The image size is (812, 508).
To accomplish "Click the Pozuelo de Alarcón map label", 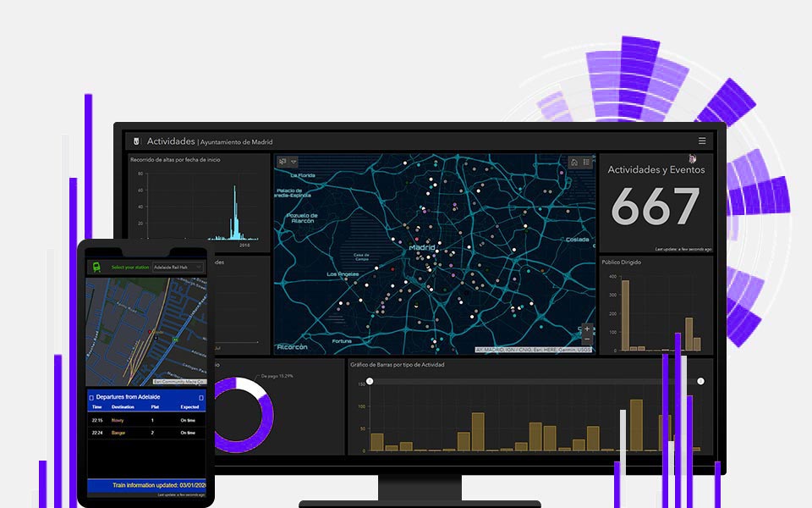I will [303, 218].
